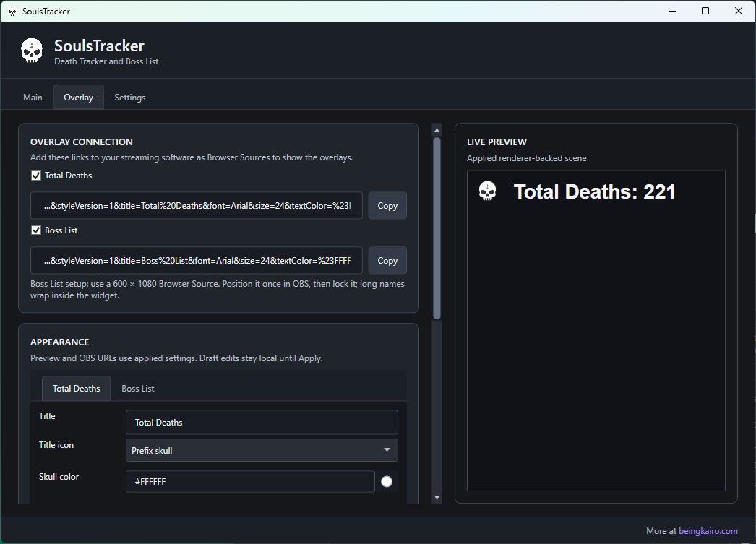Minimize the SoulsTracker window
The width and height of the screenshot is (756, 544).
pyautogui.click(x=673, y=11)
